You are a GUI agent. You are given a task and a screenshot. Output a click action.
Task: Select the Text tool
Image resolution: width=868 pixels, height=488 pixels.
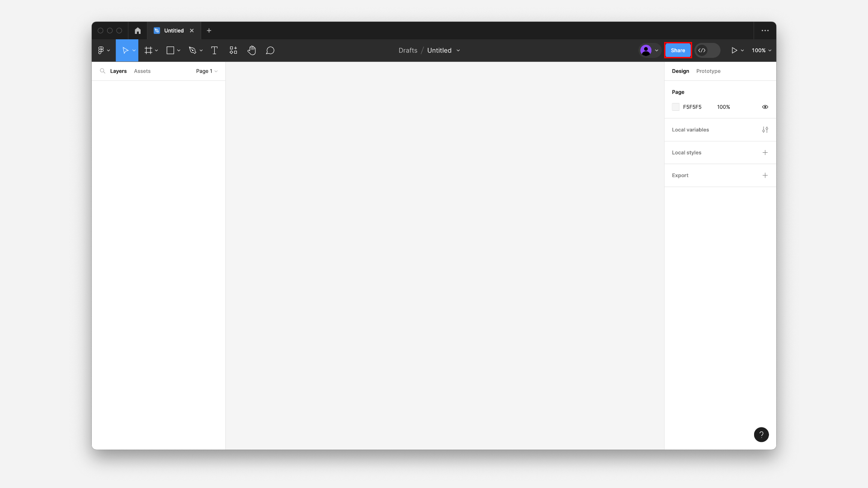pos(215,51)
